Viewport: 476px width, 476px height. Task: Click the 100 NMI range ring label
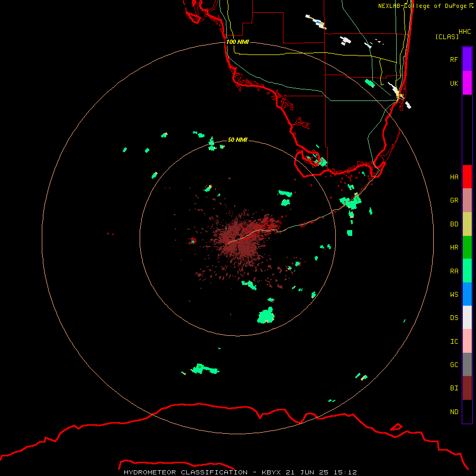(x=237, y=42)
